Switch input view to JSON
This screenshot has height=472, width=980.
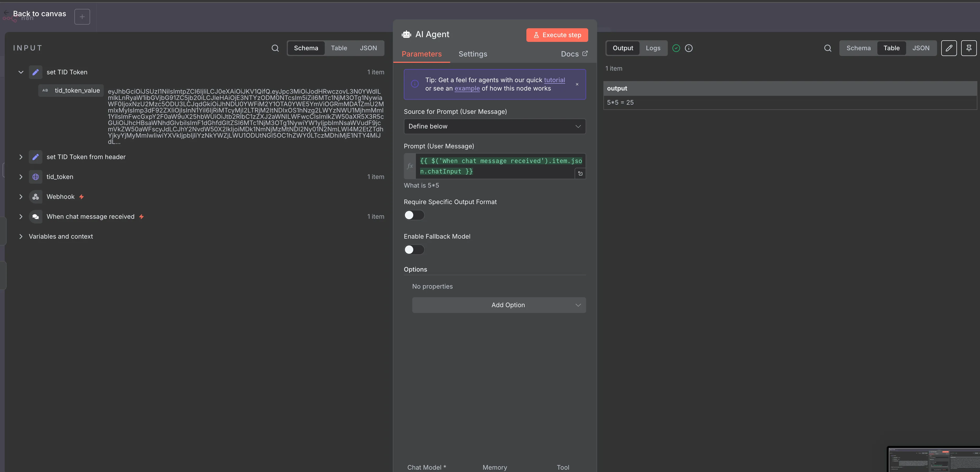[368, 48]
